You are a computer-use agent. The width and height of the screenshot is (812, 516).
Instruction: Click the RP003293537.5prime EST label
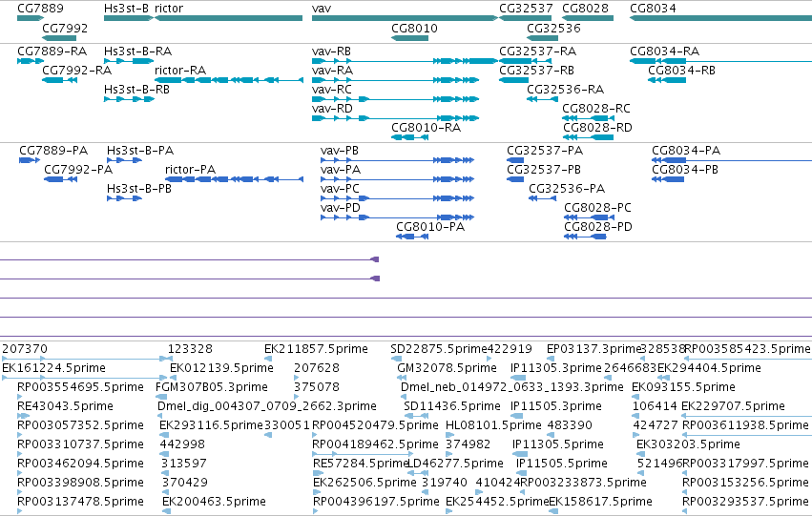pos(746,502)
